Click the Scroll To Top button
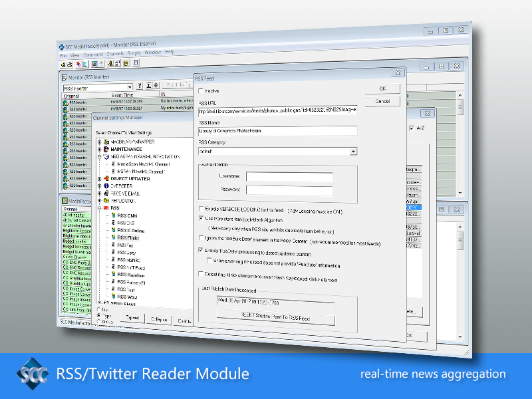Screen dimensions: 532x399 178,84
